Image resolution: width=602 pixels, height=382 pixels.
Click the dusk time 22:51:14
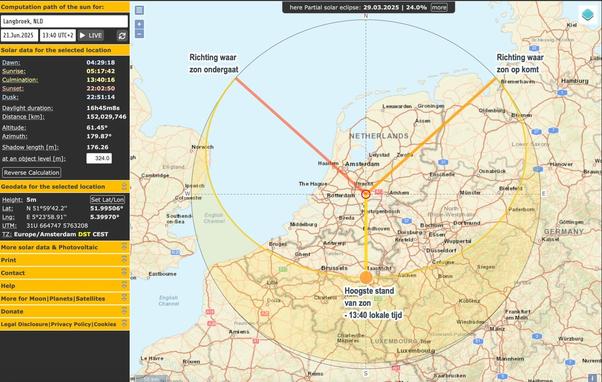[x=101, y=97]
